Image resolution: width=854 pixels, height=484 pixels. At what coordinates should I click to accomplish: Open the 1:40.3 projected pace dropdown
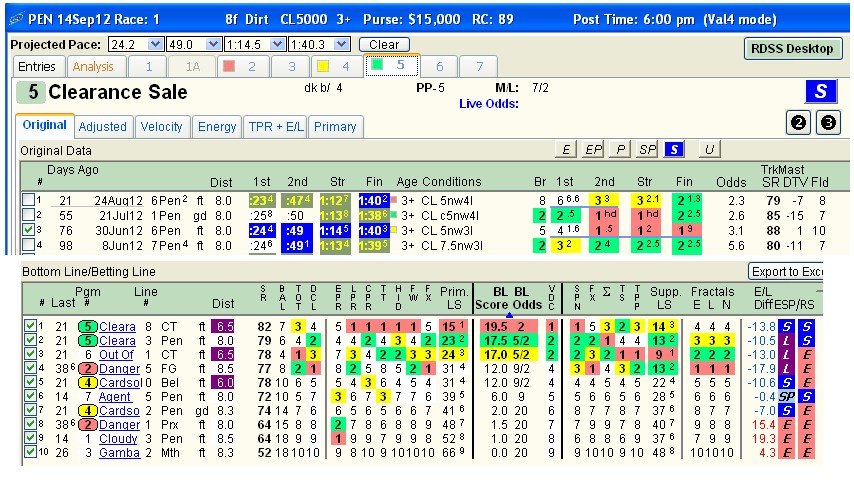click(341, 45)
